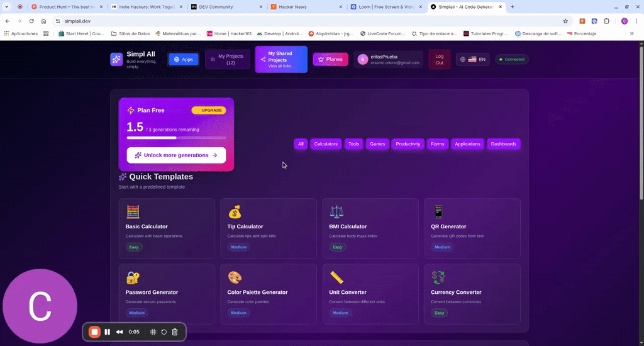Viewport: 644px width, 346px height.
Task: Click the Quick Templates heading
Action: click(x=161, y=177)
